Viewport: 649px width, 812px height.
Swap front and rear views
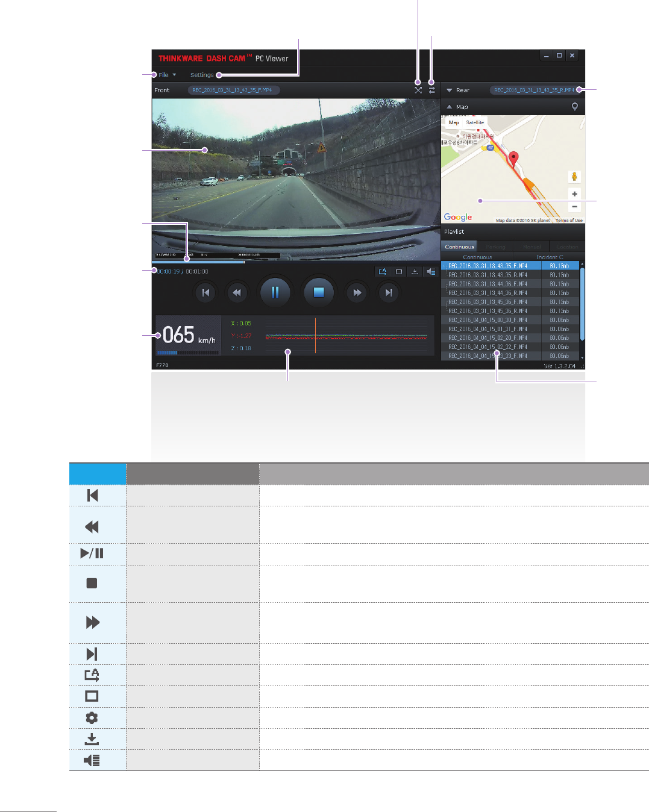431,90
